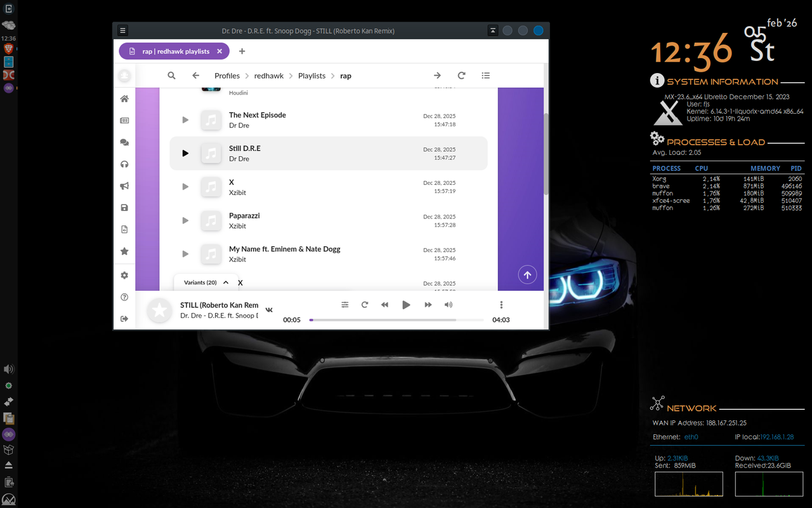Click the weather cloud icon in left panel

(x=9, y=25)
